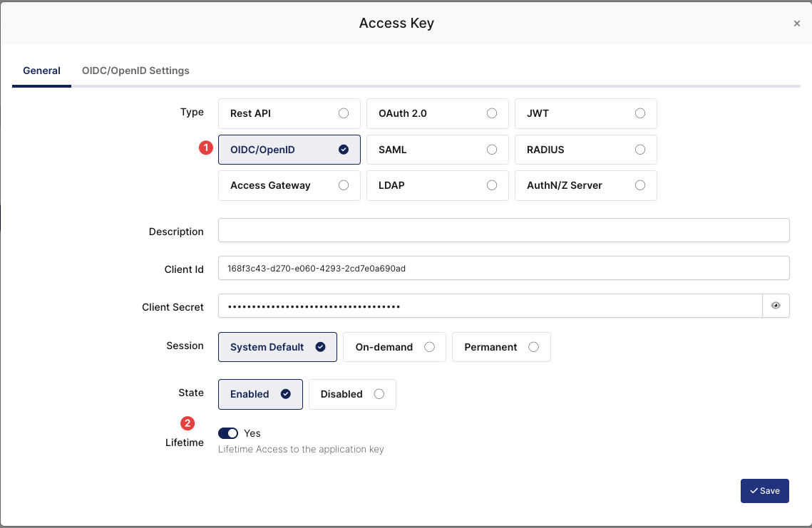
Task: Click the Save button
Action: pyautogui.click(x=764, y=490)
